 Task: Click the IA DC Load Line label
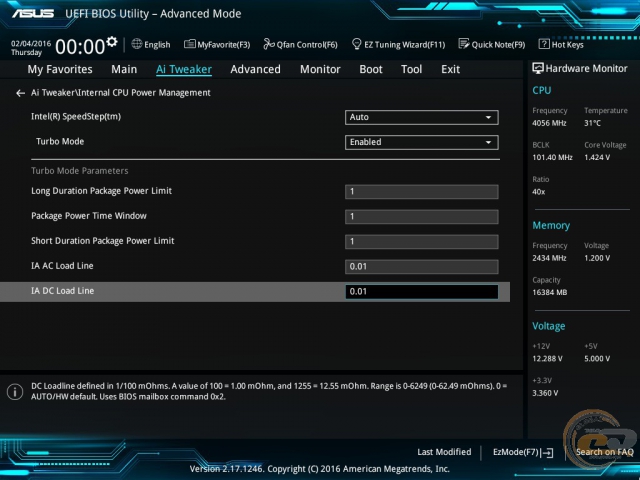[62, 291]
